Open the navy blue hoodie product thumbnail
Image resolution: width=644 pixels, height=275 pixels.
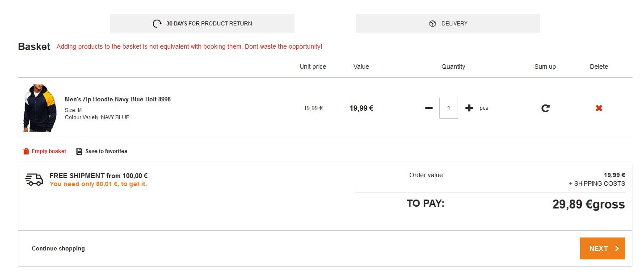point(40,108)
